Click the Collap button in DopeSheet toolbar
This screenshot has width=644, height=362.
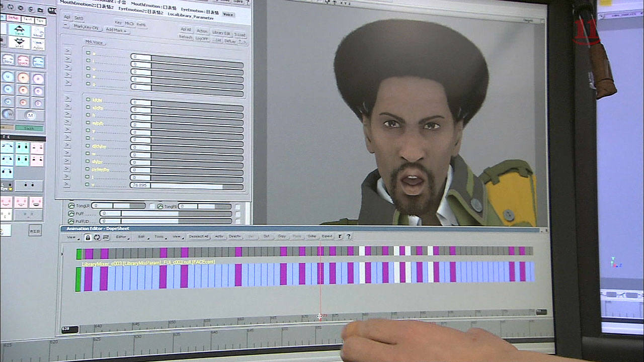tap(312, 236)
